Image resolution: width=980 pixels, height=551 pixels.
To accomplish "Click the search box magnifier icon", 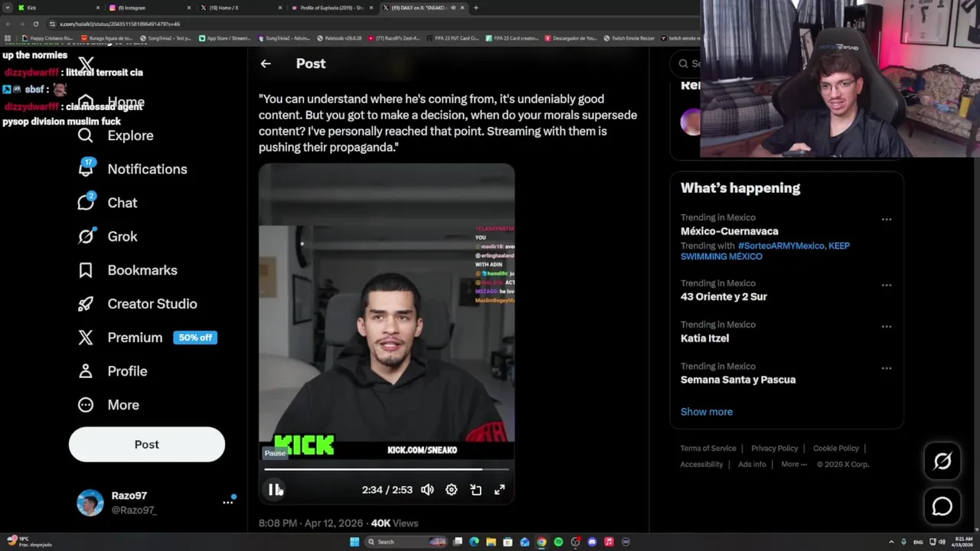I will click(x=684, y=64).
